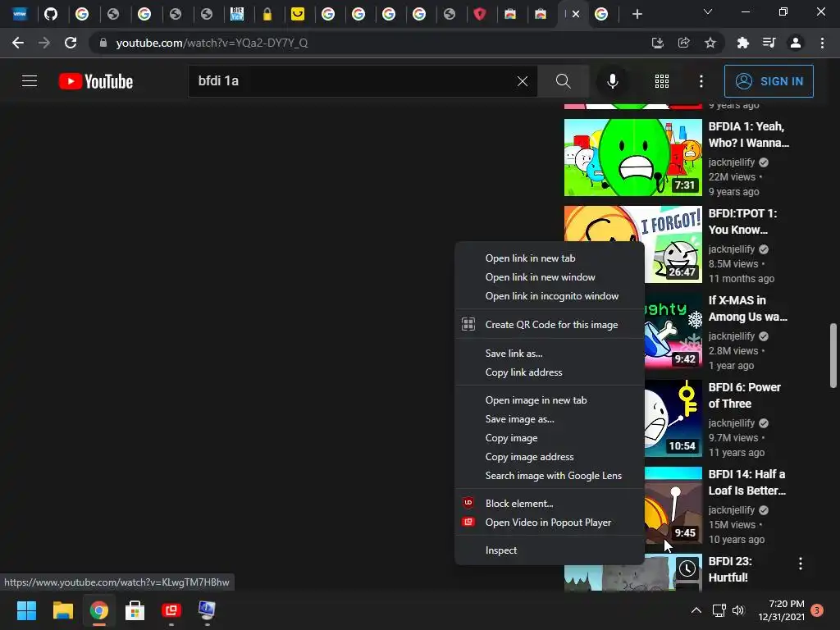This screenshot has height=630, width=840.
Task: Select Search image with Google Lens
Action: click(x=549, y=475)
